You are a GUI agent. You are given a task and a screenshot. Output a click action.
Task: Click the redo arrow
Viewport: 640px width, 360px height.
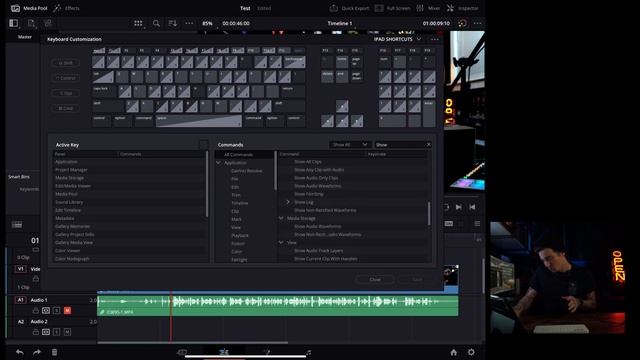tap(37, 352)
